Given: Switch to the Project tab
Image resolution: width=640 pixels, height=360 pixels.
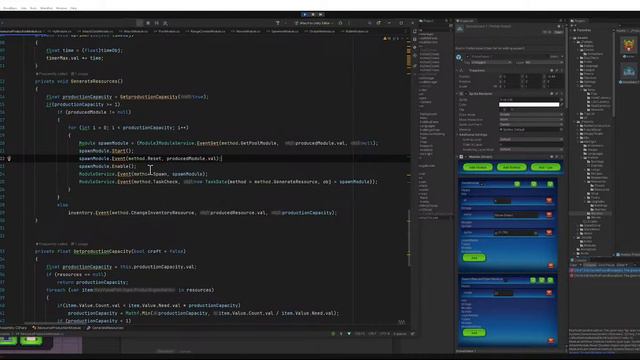Looking at the screenshot, I should (579, 21).
